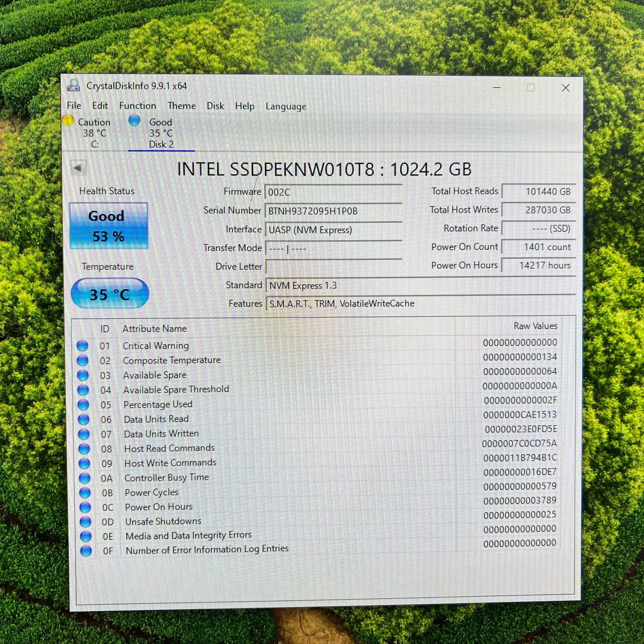Click the status orb for Host Read Commands
The width and height of the screenshot is (644, 644).
(x=84, y=449)
